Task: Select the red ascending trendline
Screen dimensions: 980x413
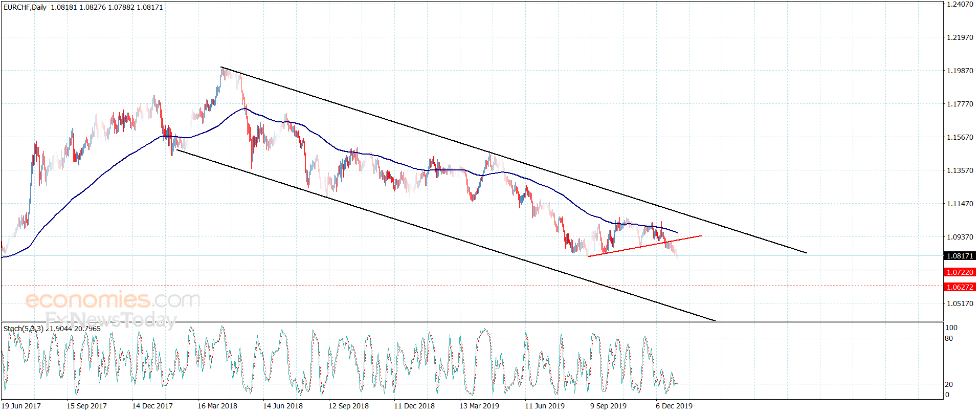Action: (644, 246)
